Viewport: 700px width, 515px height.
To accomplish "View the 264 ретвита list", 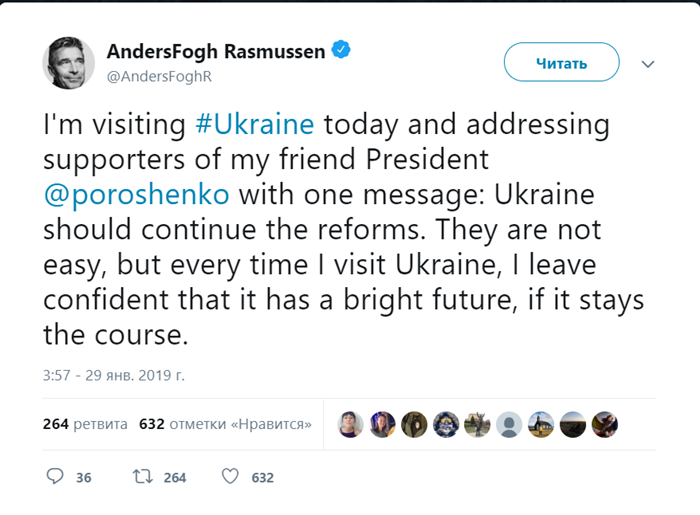I will point(85,424).
